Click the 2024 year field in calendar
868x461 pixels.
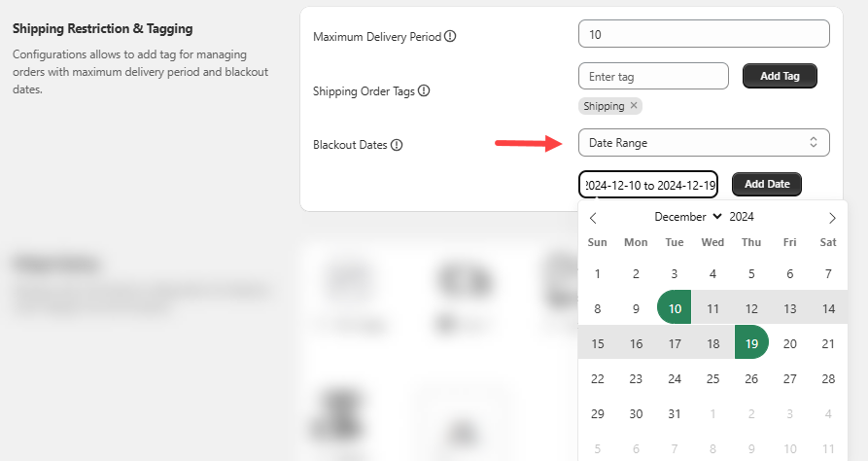tap(742, 217)
